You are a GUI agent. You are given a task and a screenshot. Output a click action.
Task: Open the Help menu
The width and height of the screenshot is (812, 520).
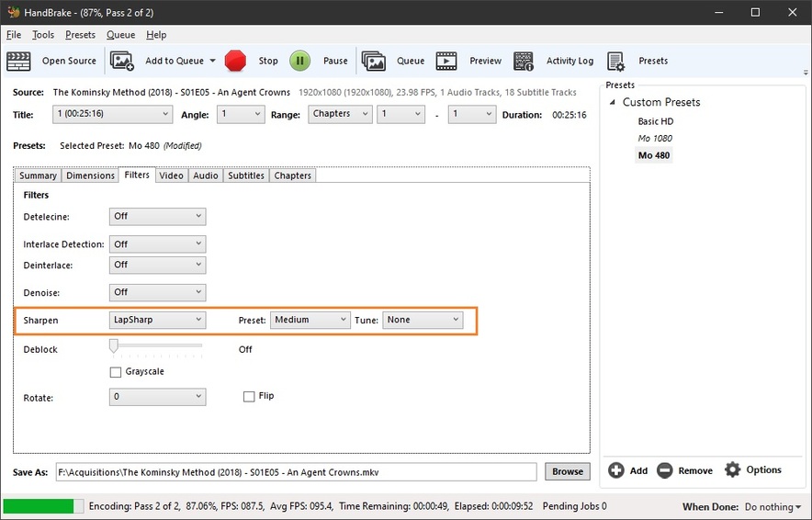pos(156,35)
